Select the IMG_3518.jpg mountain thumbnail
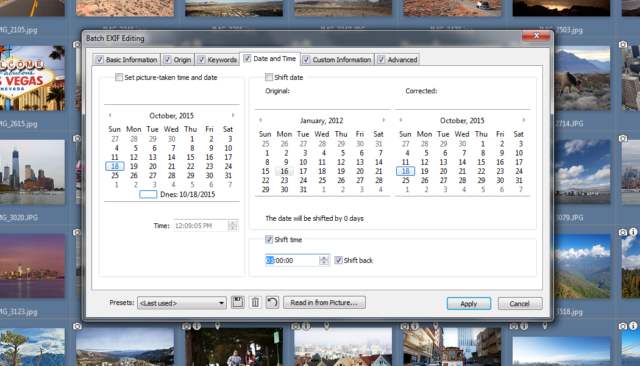The image size is (640, 366). [x=582, y=266]
